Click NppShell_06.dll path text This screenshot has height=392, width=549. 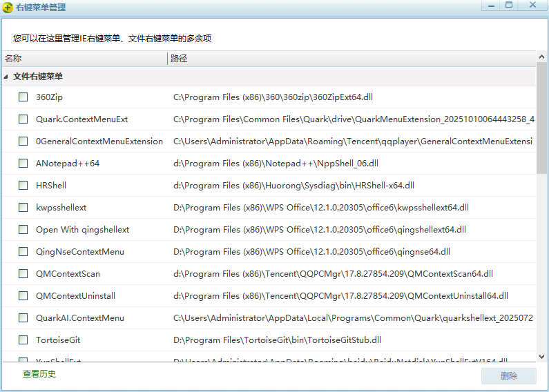(276, 163)
